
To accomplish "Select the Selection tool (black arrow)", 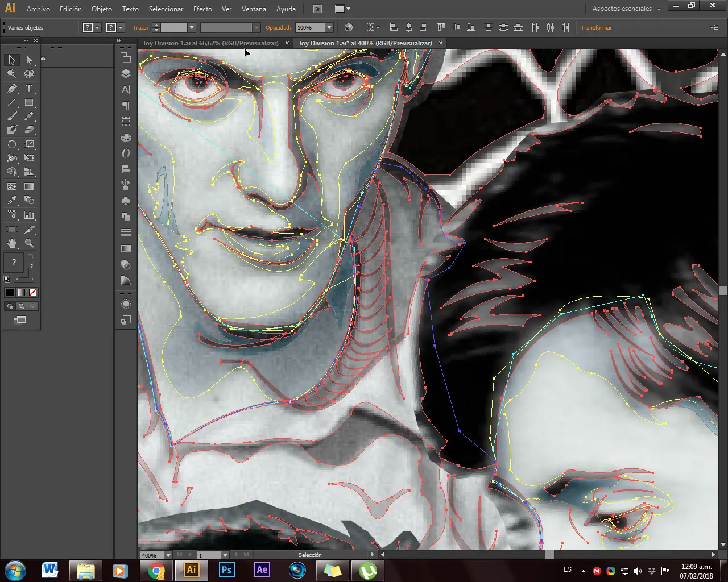I will (12, 60).
